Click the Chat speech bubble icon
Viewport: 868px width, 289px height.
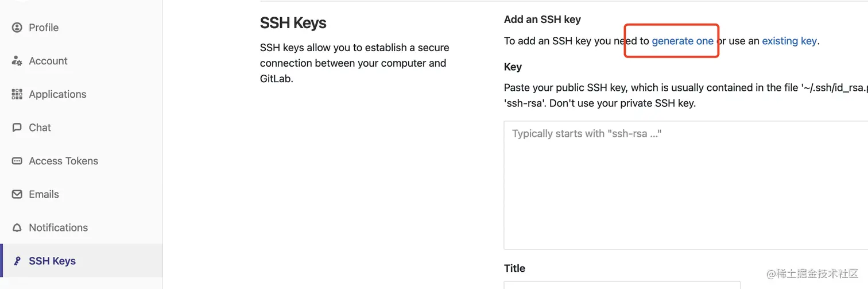[x=17, y=128]
